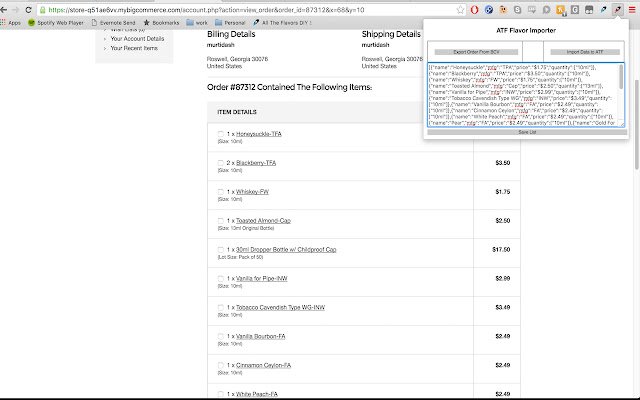Check the Tobacco Cavendish Type WG-INW checkbox
The image size is (640, 400).
tap(220, 308)
